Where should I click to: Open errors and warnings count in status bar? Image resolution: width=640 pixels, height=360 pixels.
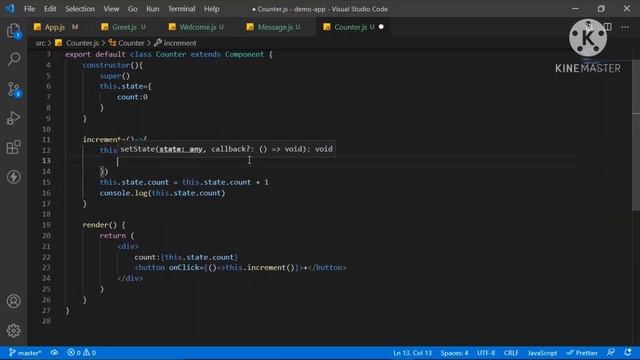82,353
